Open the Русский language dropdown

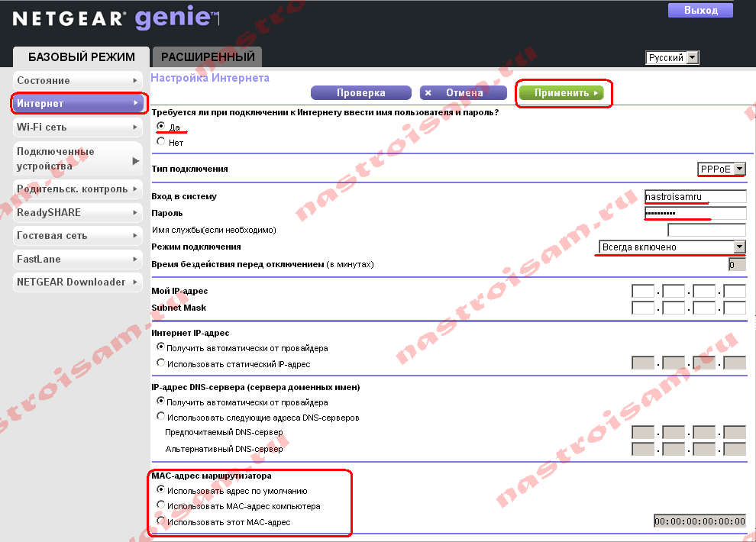[672, 58]
